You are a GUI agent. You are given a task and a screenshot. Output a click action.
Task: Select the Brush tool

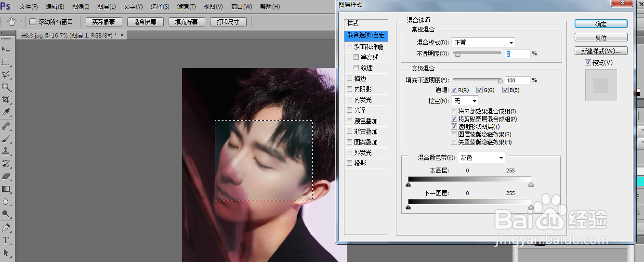(x=6, y=139)
